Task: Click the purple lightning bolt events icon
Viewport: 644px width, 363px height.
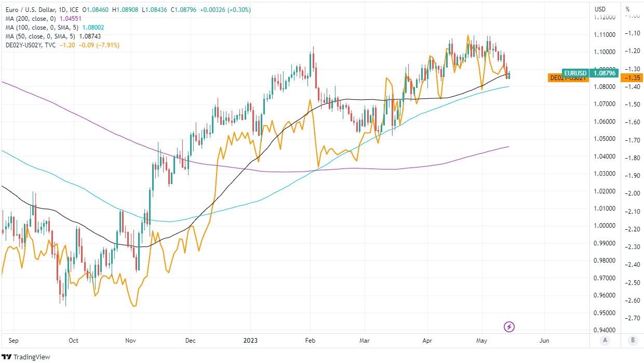Action: (x=509, y=327)
